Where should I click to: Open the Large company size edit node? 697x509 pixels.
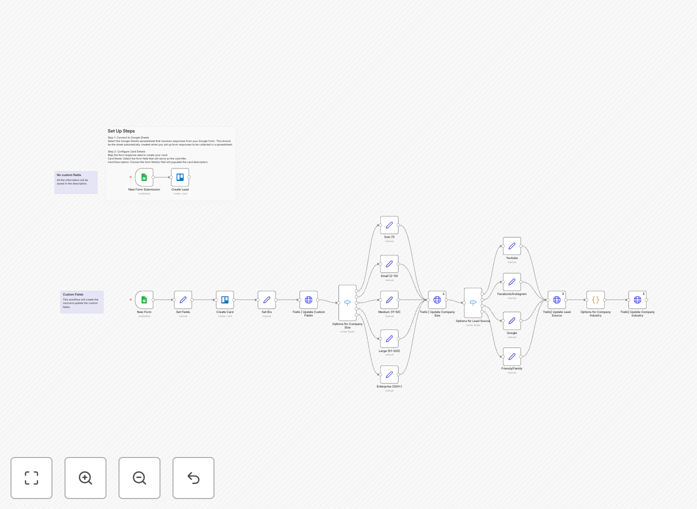click(389, 339)
